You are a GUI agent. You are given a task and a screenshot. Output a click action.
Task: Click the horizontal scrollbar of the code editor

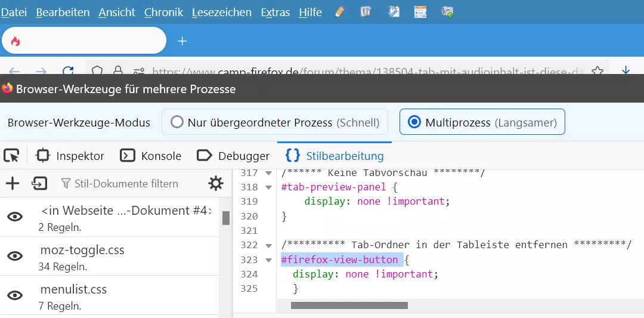[349, 305]
